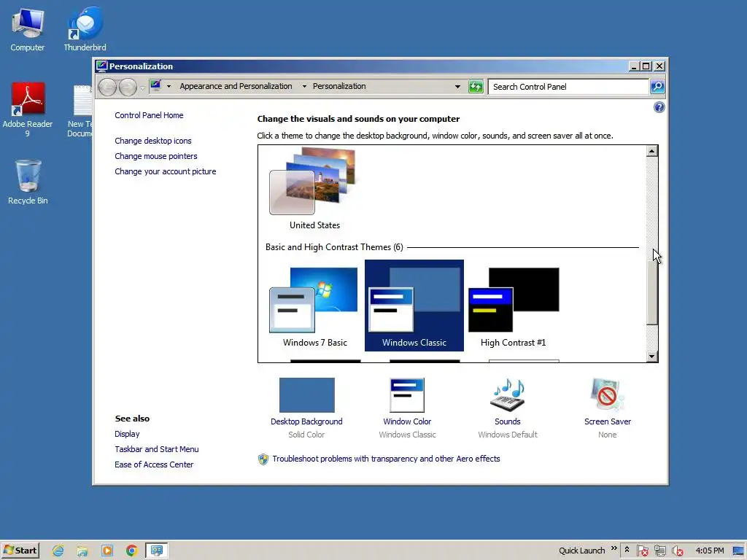The width and height of the screenshot is (747, 560).
Task: Click the Control Panel address bar icon
Action: [155, 86]
